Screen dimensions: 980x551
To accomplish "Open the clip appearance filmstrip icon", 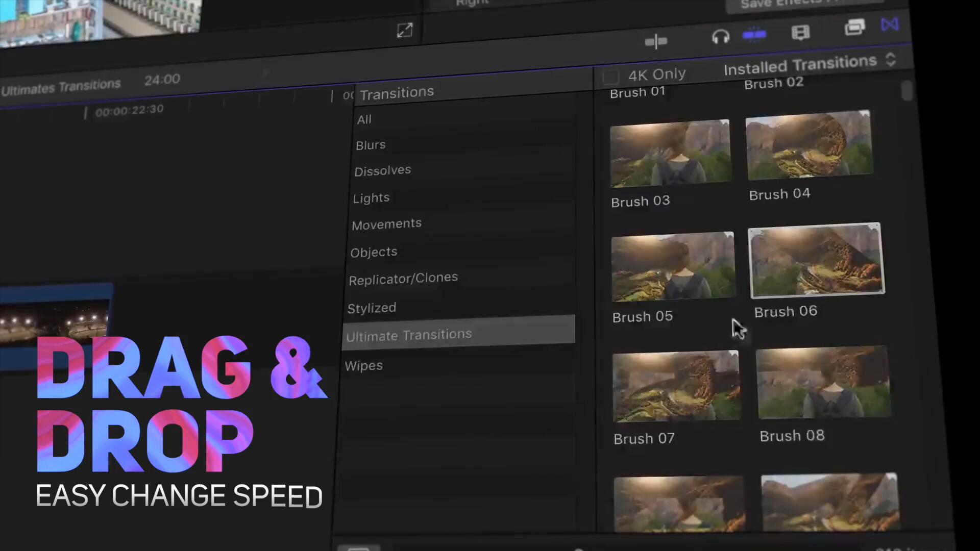I will pos(800,33).
